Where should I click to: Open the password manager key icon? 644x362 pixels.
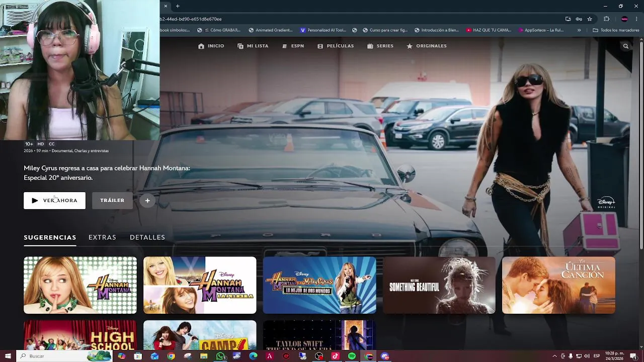pyautogui.click(x=579, y=19)
